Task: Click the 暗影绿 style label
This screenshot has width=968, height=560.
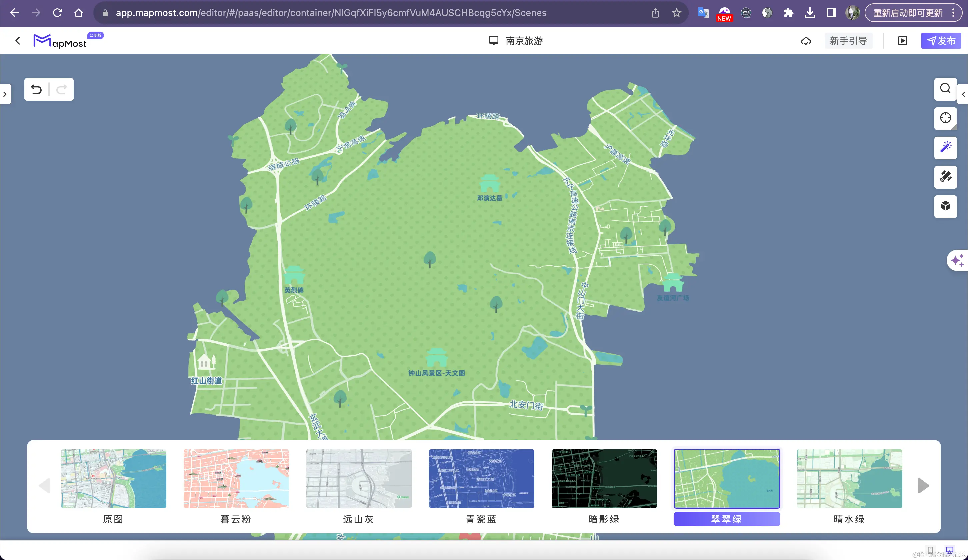Action: (604, 519)
